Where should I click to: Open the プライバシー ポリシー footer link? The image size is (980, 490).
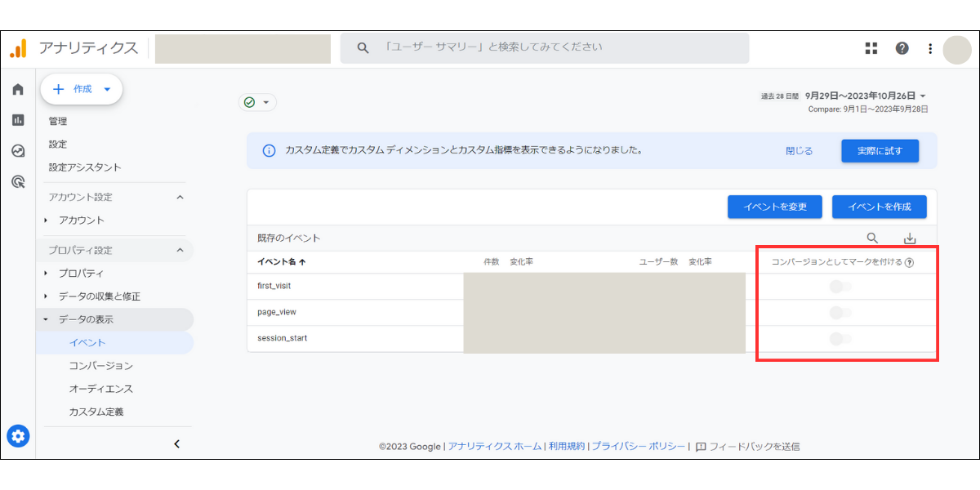(x=639, y=447)
